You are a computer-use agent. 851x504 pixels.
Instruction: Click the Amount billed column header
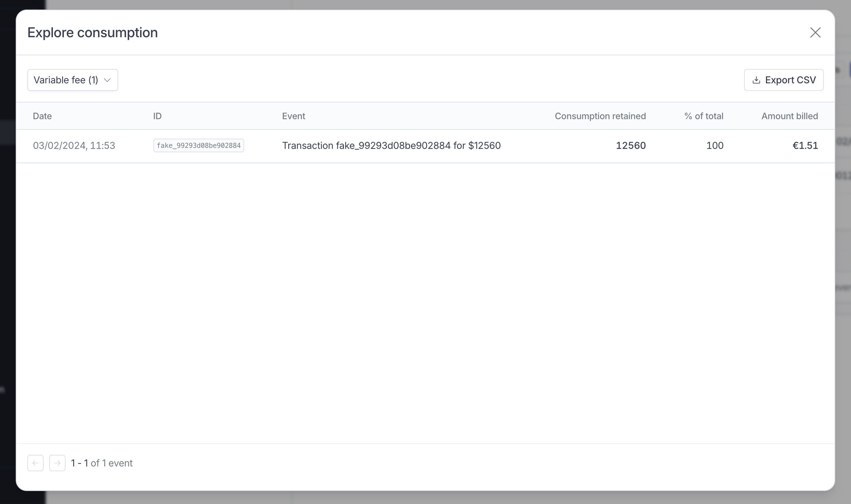click(790, 116)
